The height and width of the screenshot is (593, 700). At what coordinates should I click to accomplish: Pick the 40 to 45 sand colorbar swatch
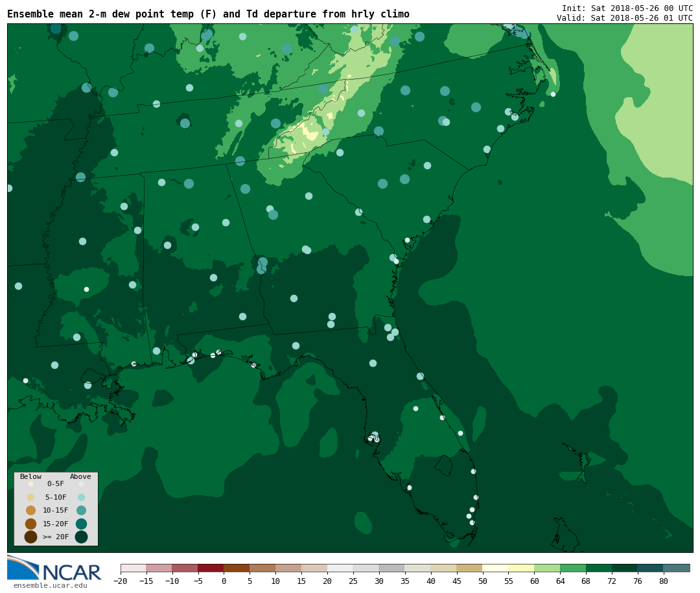click(x=444, y=568)
